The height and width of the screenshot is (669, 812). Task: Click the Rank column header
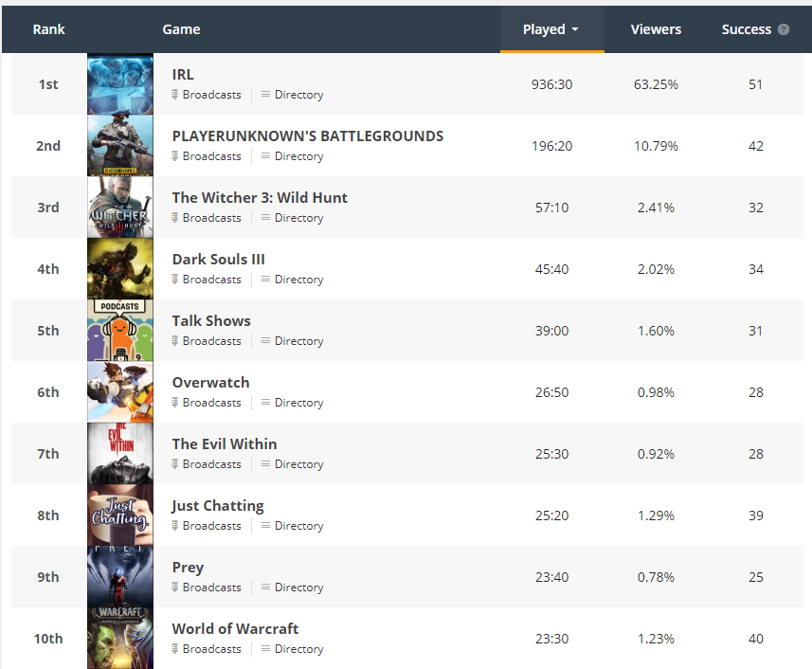[x=48, y=29]
